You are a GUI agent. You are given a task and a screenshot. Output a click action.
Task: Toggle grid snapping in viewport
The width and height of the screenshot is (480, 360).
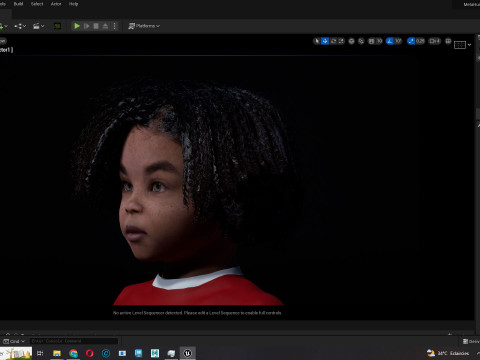coord(371,41)
